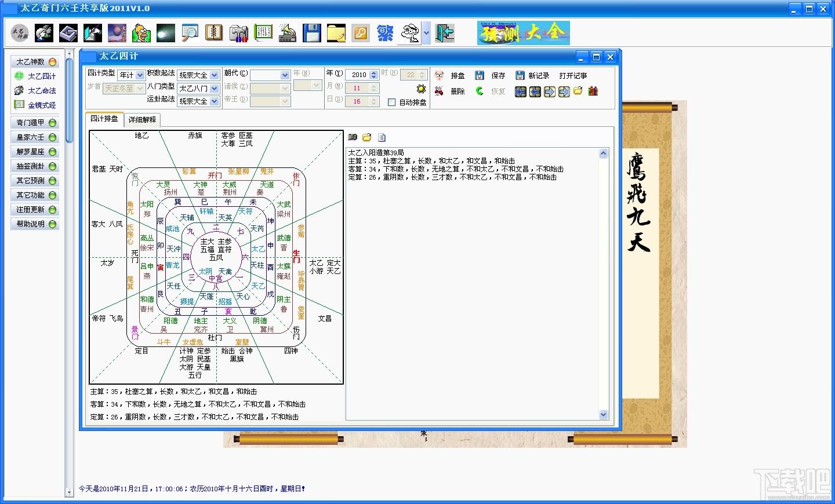Viewport: 835px width, 504px height.
Task: Expand the main toolbar overflow arrow
Action: coord(427,33)
